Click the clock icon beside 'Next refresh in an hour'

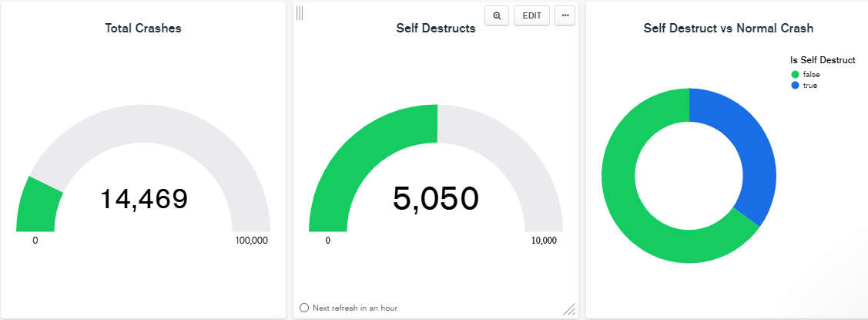coord(304,308)
